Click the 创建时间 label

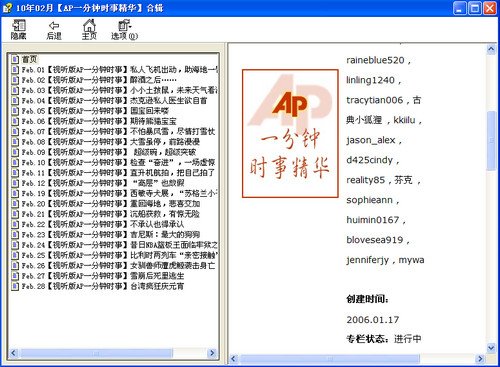point(367,299)
